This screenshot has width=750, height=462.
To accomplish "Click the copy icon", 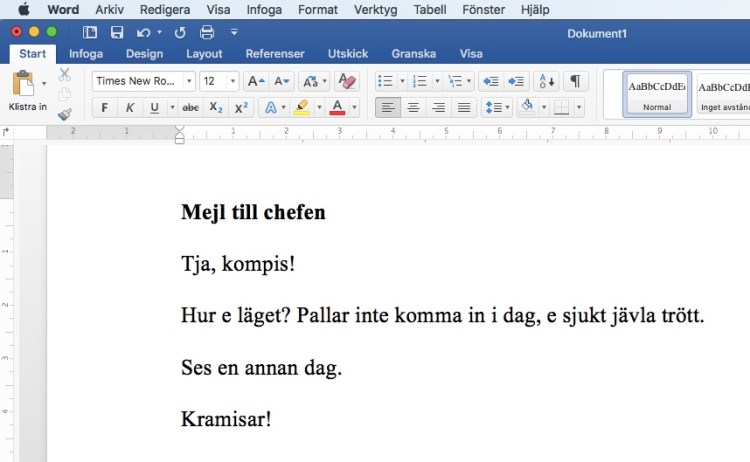I will 65,94.
